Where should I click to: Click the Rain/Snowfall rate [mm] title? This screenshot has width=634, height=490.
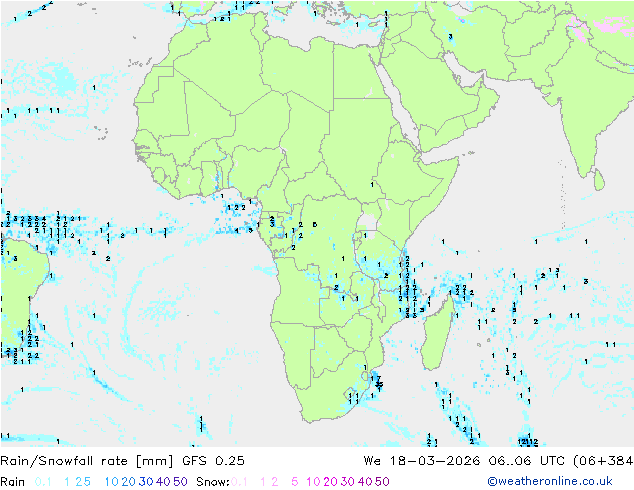[x=87, y=460]
